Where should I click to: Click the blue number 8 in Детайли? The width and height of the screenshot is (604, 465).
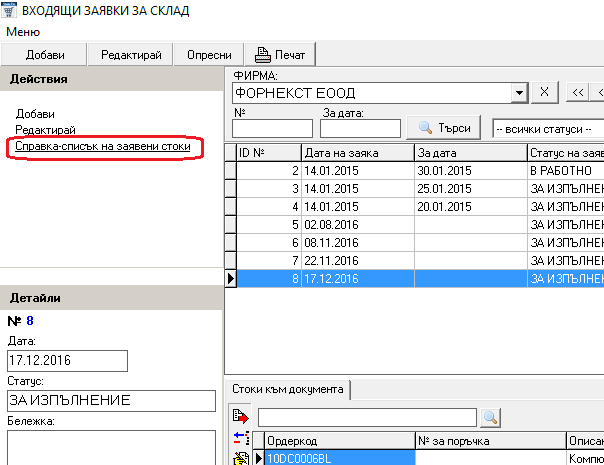click(30, 321)
